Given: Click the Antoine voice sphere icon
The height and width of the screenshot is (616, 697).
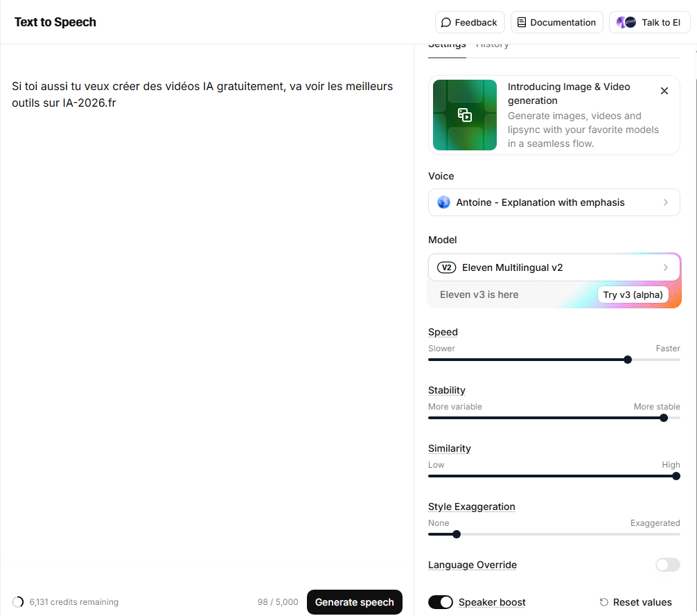Looking at the screenshot, I should (443, 202).
